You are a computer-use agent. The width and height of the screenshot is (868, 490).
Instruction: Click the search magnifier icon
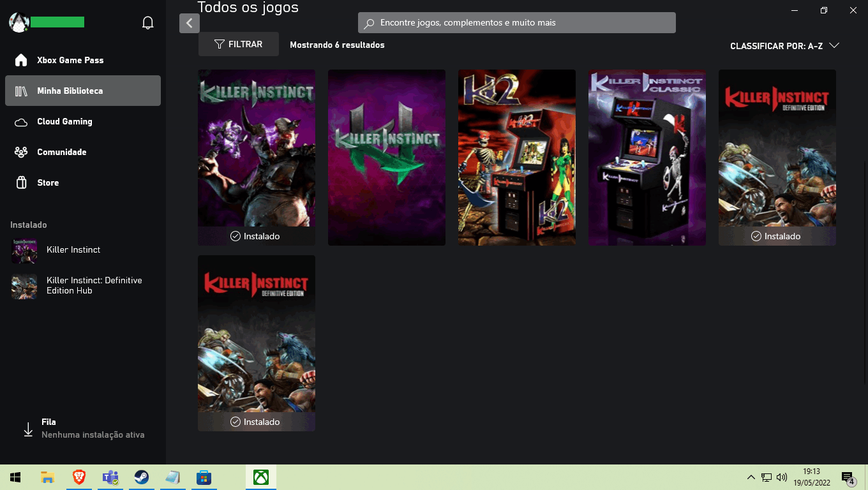point(369,23)
